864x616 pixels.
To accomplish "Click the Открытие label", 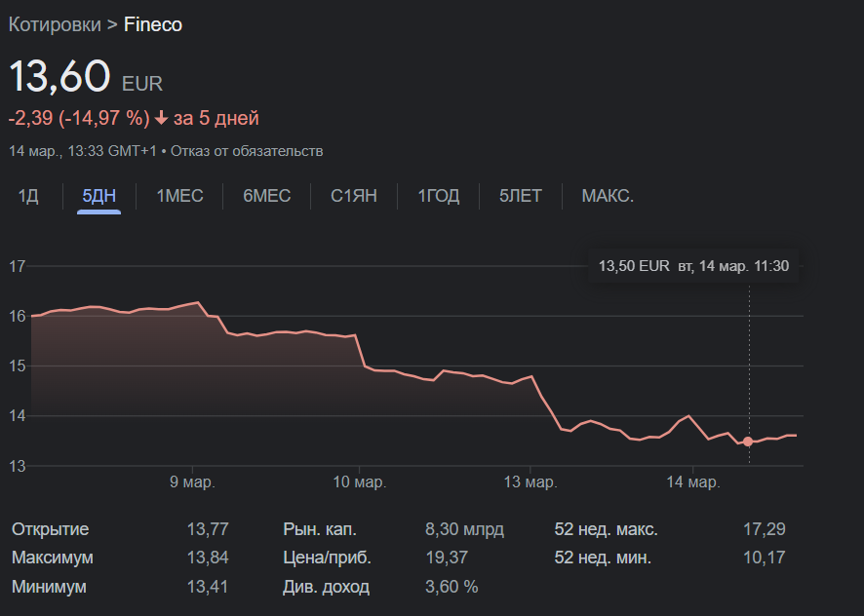I will click(50, 529).
